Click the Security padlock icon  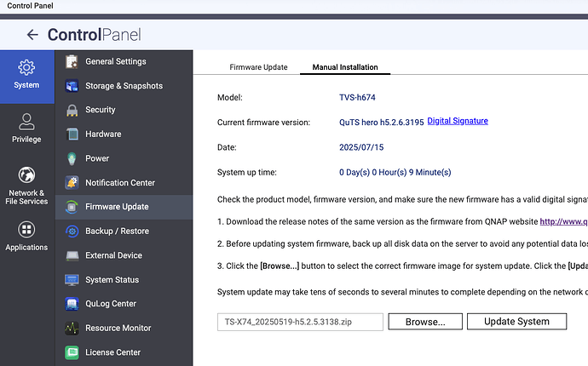point(72,110)
